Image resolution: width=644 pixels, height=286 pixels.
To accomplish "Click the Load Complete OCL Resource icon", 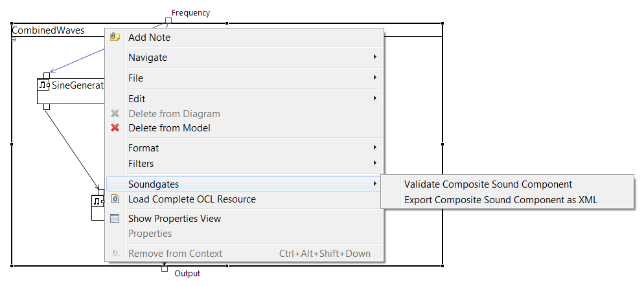I will pos(115,199).
